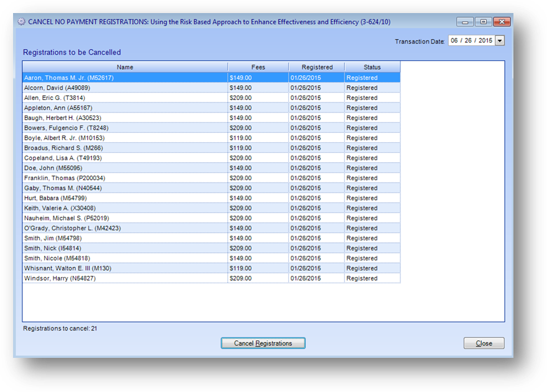Select the row for Broadus, Richard S. (M266)
The height and width of the screenshot is (392, 547).
[x=211, y=148]
